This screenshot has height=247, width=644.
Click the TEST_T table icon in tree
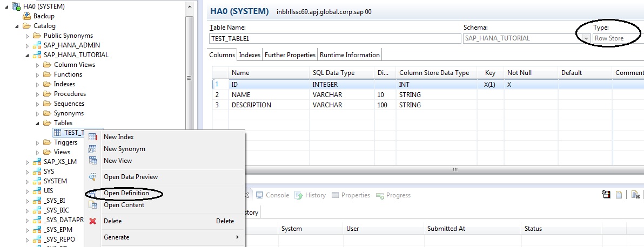[58, 133]
